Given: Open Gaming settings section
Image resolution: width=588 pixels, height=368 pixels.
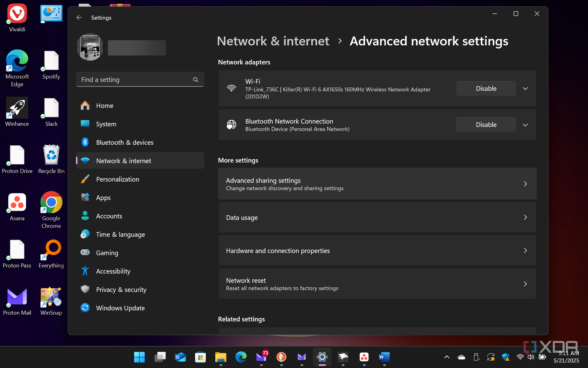Looking at the screenshot, I should coord(140,253).
